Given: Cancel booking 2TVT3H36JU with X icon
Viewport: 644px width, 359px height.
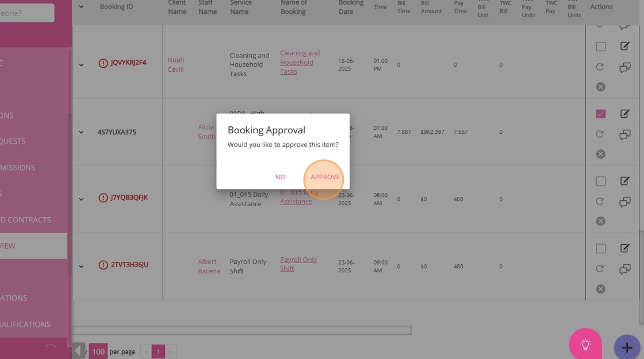Looking at the screenshot, I should (x=600, y=289).
